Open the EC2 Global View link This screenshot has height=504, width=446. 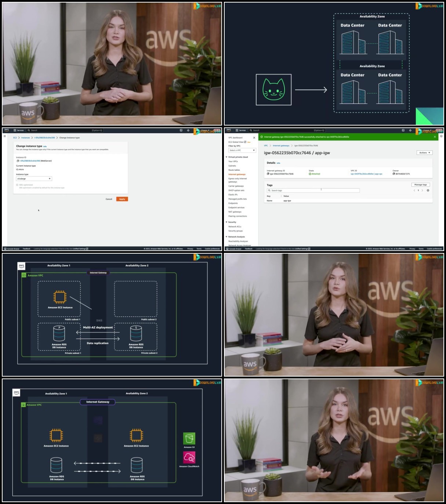(x=237, y=142)
